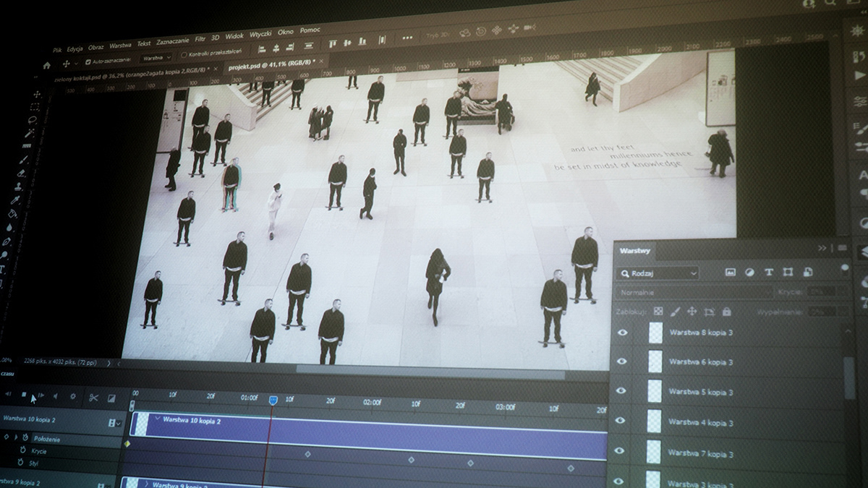Open the Normalnie blend mode dropdown

(x=693, y=293)
